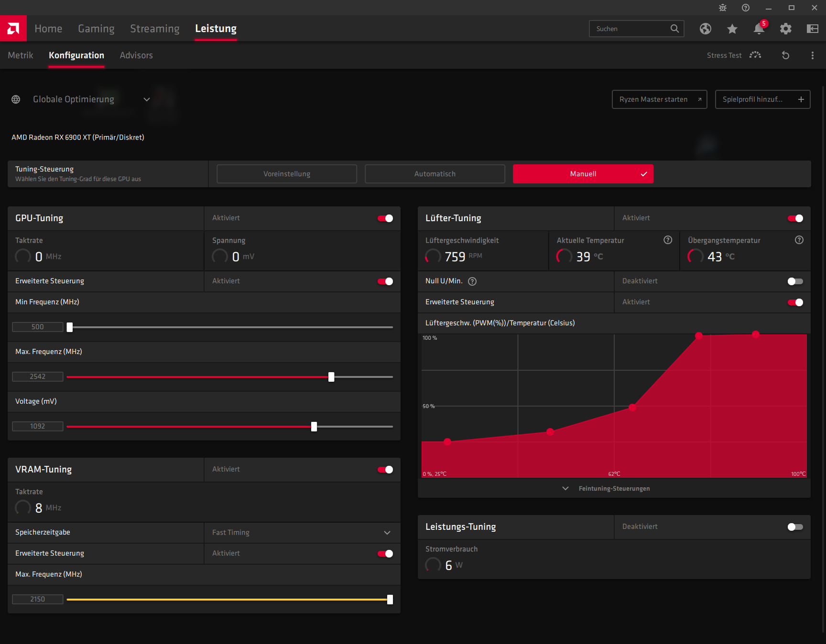Expand Feintuning-Steuerungen section
The image size is (826, 644).
click(x=606, y=489)
